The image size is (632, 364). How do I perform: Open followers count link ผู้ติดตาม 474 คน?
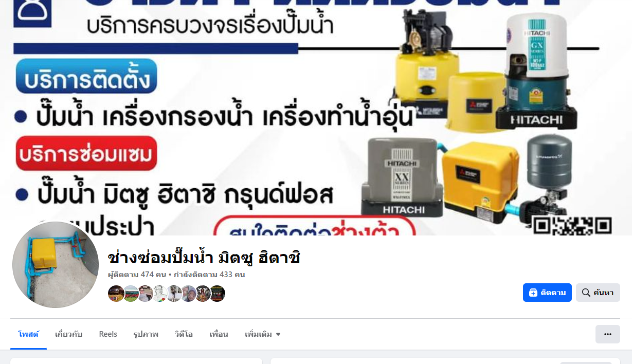pos(137,275)
